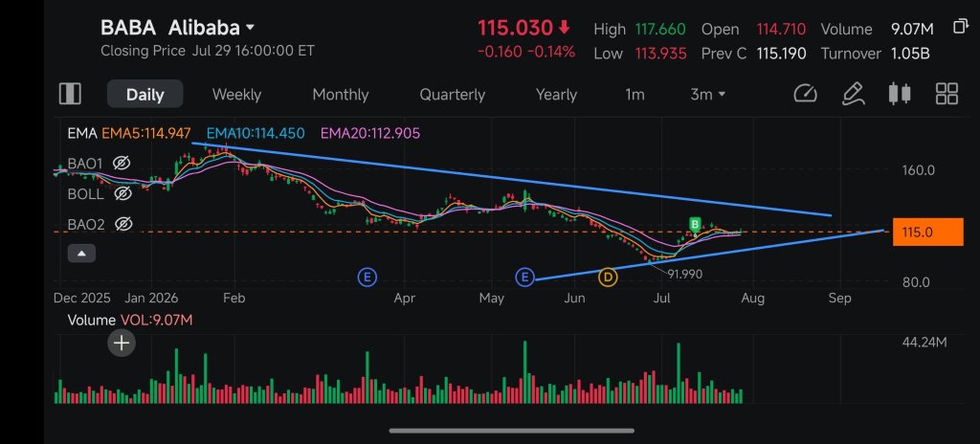
Task: Select the drawing pencil tool
Action: tap(853, 94)
